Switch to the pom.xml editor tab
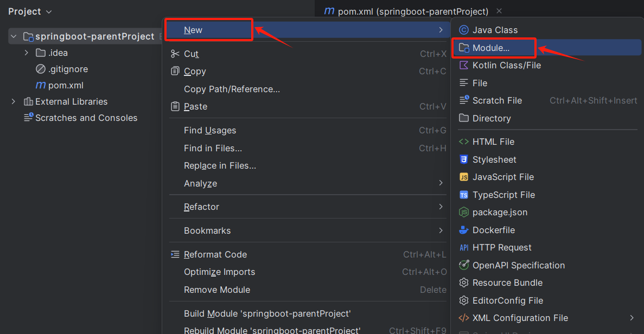Viewport: 644px width, 334px height. pyautogui.click(x=406, y=11)
